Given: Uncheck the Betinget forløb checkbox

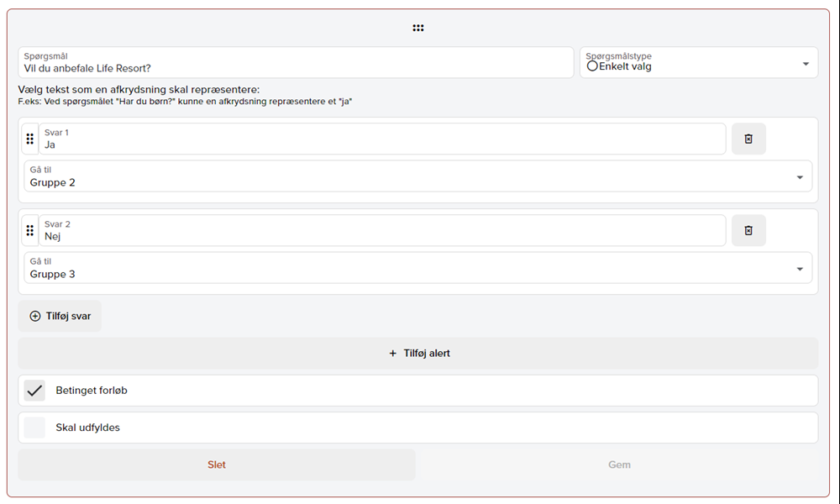Looking at the screenshot, I should (x=34, y=391).
